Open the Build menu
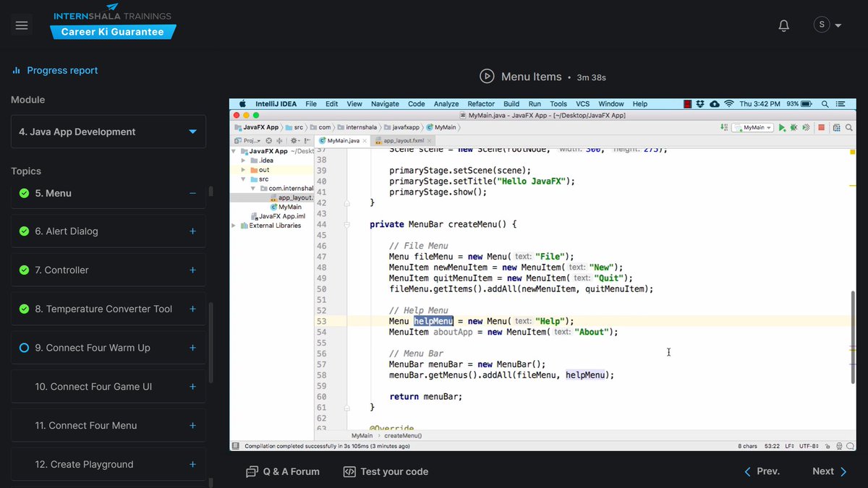868x488 pixels. click(511, 104)
